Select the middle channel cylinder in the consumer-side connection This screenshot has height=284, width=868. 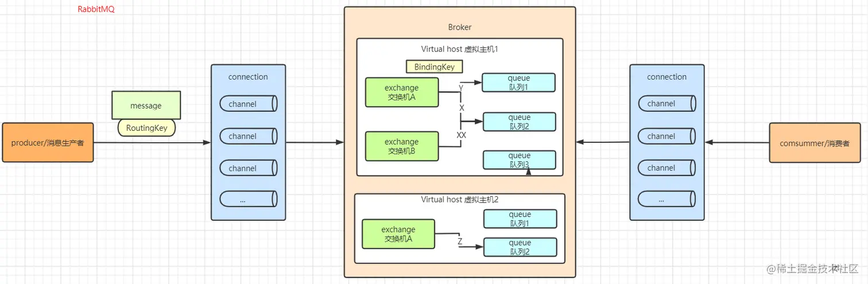[667, 136]
